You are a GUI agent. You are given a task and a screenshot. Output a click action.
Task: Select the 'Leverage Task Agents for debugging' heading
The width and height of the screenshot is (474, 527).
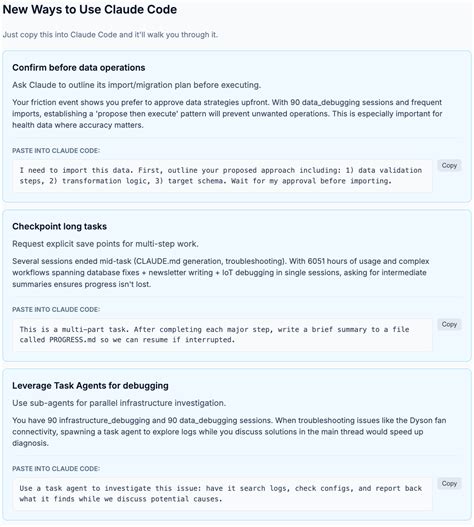point(90,386)
